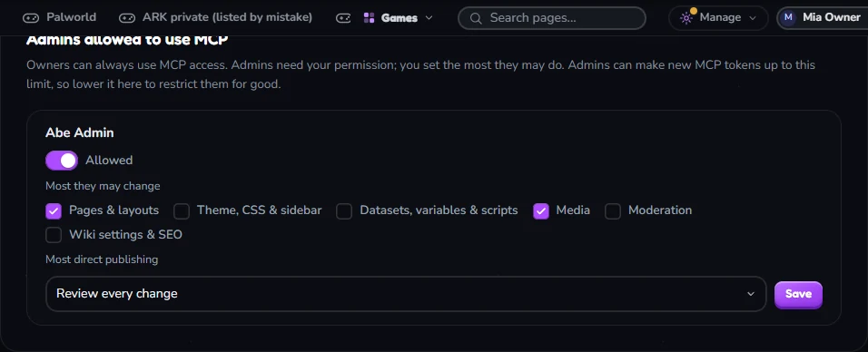Image resolution: width=868 pixels, height=352 pixels.
Task: Open the Palworld wiki link
Action: coord(59,18)
